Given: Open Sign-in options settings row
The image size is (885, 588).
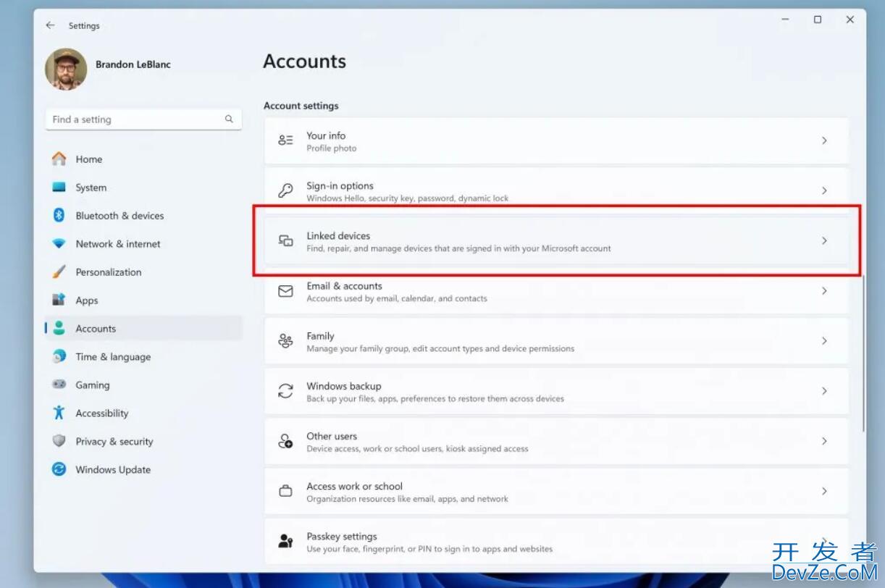Looking at the screenshot, I should (x=556, y=190).
